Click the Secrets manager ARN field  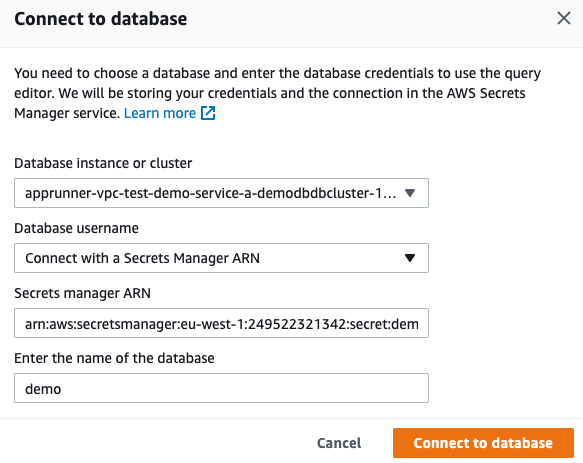(221, 323)
